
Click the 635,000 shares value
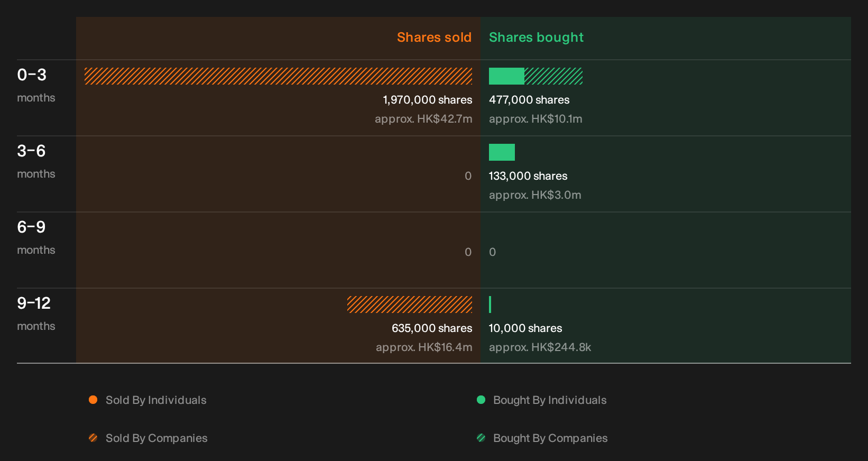pos(432,328)
